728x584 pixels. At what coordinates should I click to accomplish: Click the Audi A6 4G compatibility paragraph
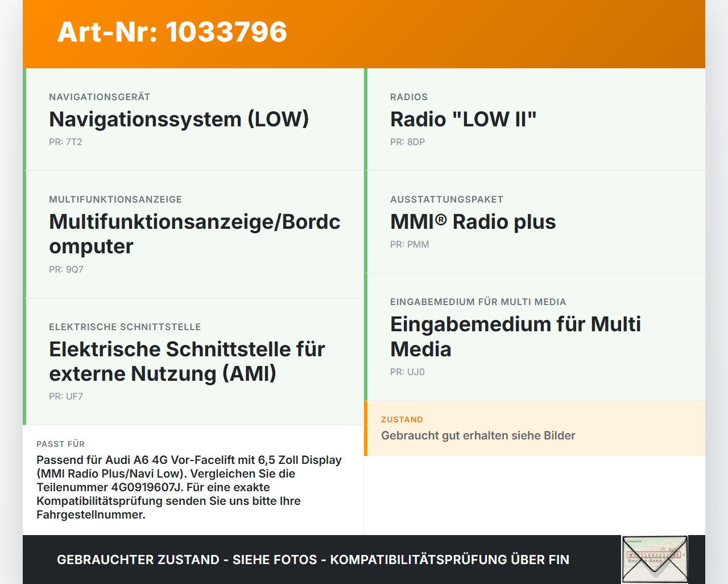(x=189, y=487)
